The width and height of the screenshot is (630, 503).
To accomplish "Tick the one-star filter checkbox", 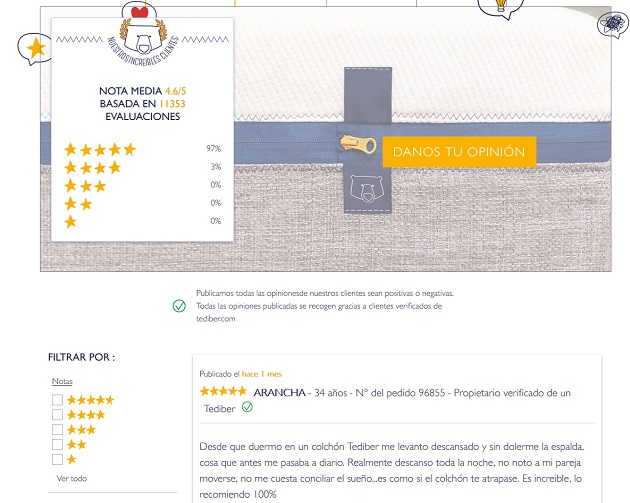I will coord(57,459).
